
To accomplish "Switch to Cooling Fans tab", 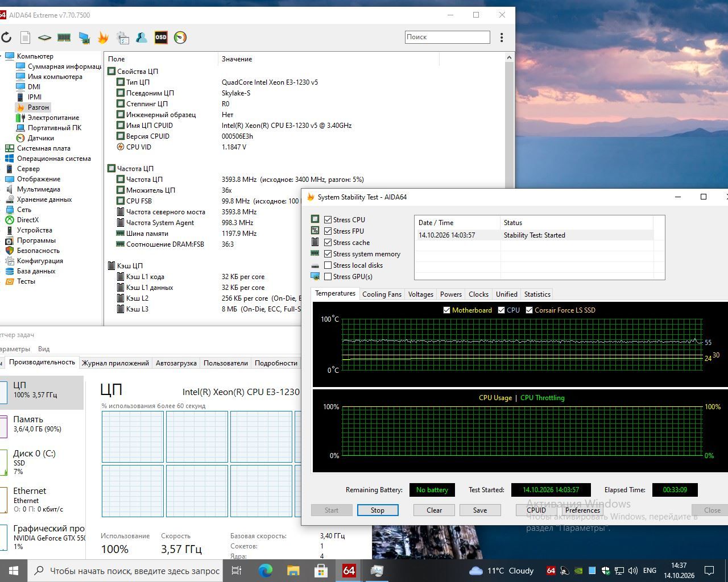I will [x=382, y=294].
